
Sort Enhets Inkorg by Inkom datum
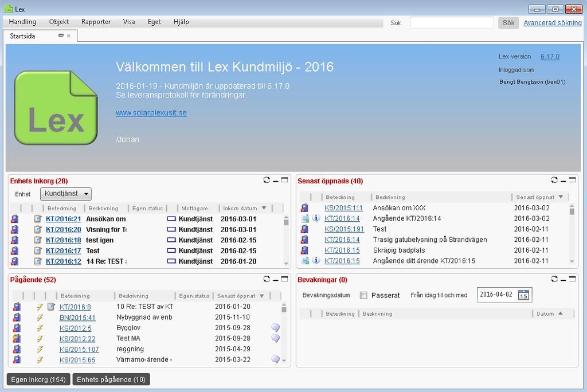tap(244, 208)
